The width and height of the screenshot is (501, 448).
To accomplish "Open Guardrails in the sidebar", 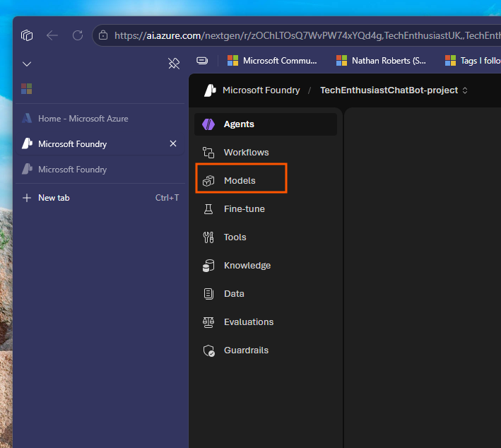I will [x=266, y=350].
